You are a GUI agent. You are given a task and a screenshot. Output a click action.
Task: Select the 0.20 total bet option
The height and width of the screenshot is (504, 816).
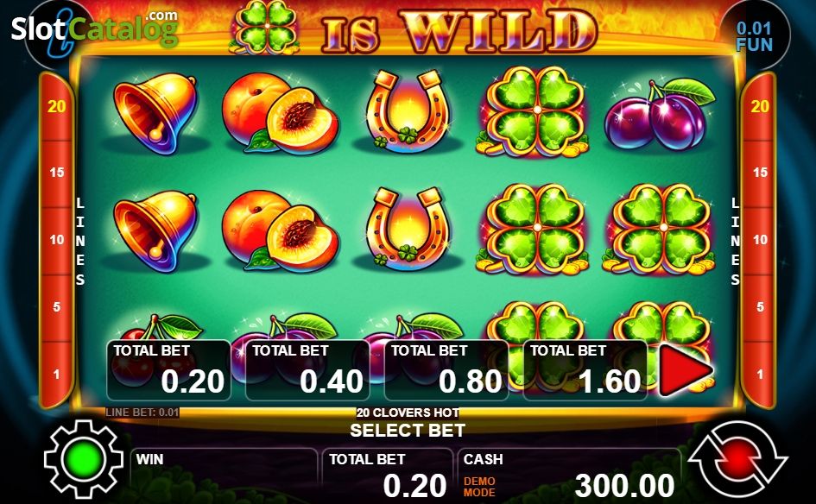click(x=168, y=370)
